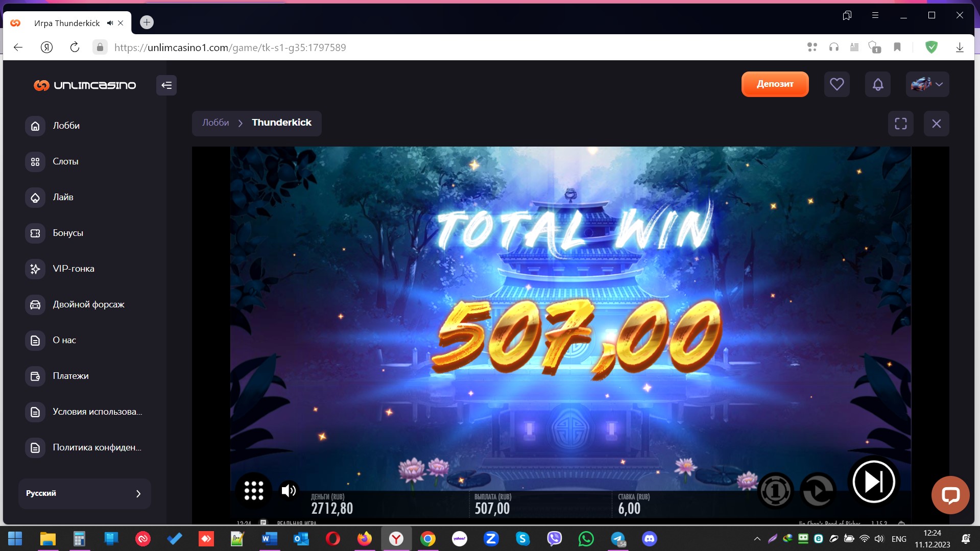This screenshot has width=980, height=551.
Task: Open the notifications bell
Action: pos(878,84)
